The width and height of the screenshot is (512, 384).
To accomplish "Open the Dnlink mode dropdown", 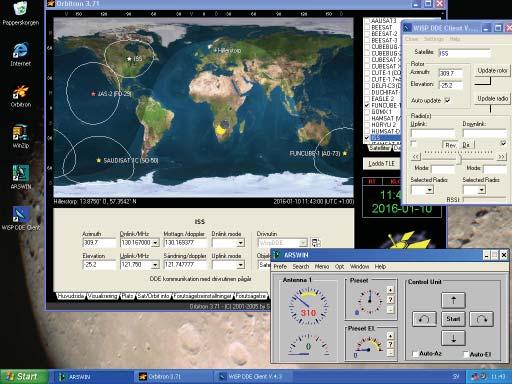I will point(240,243).
